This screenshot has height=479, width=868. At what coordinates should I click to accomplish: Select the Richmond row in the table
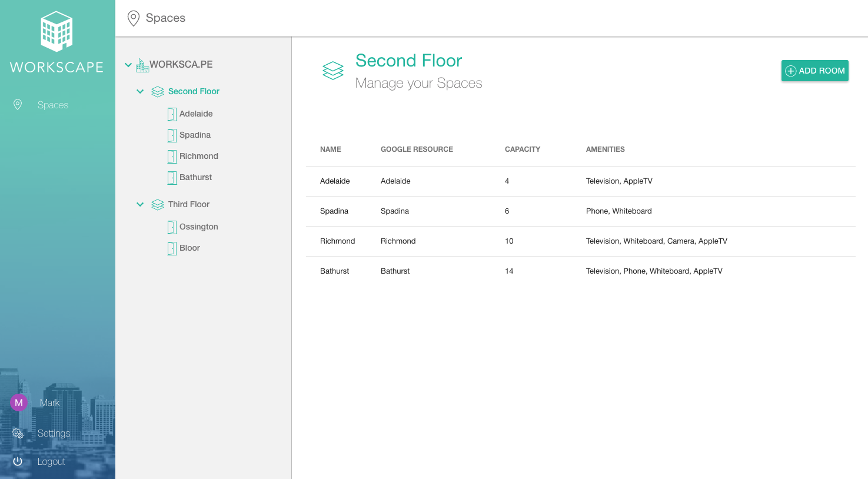[530, 241]
